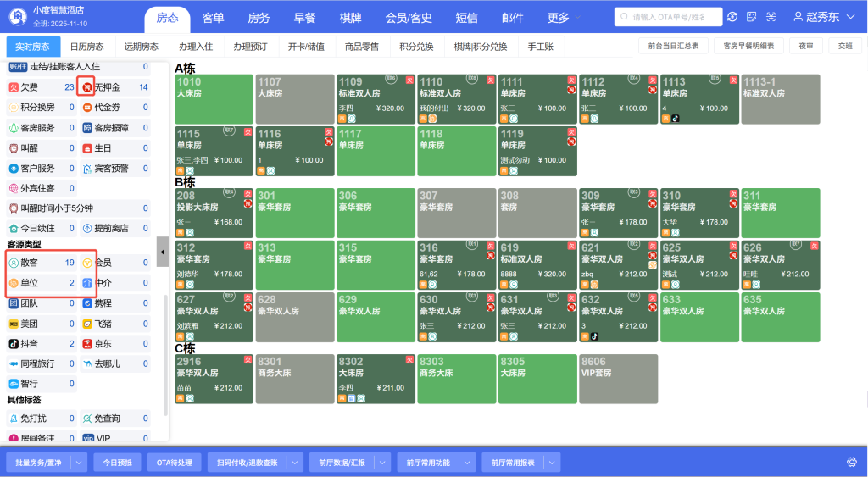Click the 携程 logo icon

(x=87, y=303)
